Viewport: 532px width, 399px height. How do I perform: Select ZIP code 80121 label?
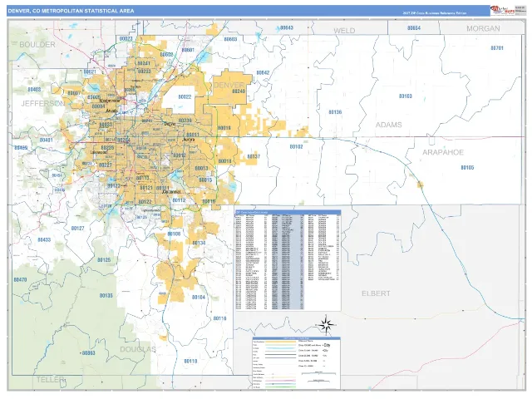tap(146, 188)
